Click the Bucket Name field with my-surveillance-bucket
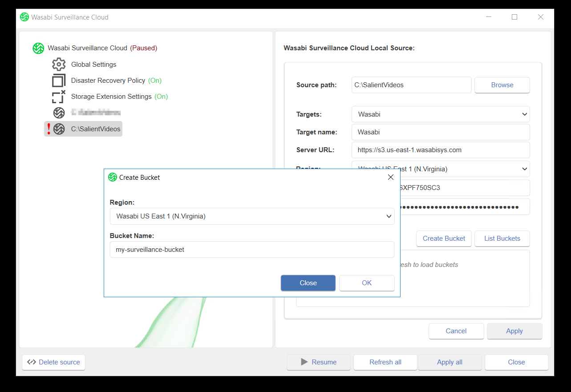This screenshot has height=392, width=571. click(x=252, y=250)
